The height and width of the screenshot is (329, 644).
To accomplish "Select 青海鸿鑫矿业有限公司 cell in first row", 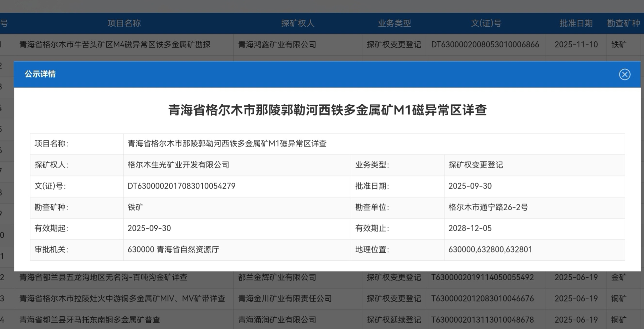I will tap(277, 45).
